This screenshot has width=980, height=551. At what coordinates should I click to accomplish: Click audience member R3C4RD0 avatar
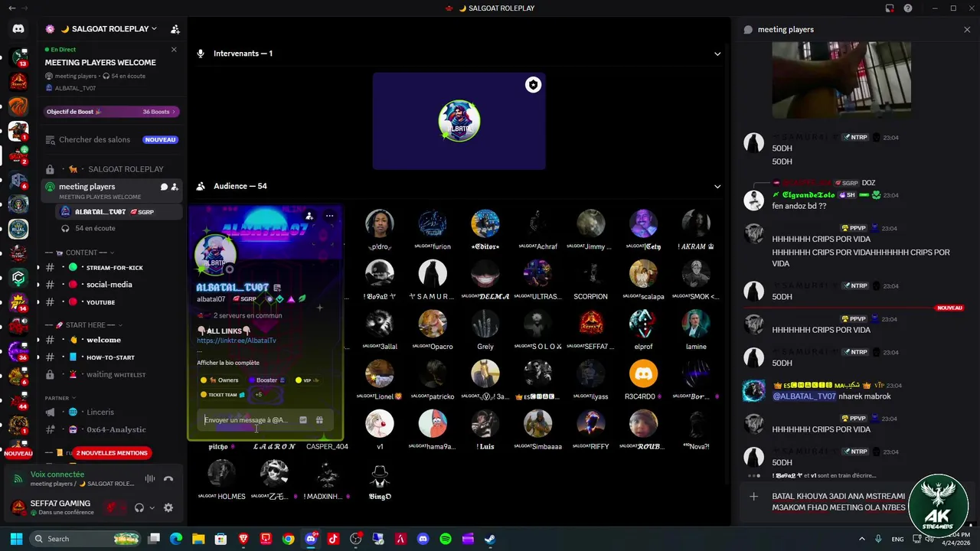coord(643,373)
